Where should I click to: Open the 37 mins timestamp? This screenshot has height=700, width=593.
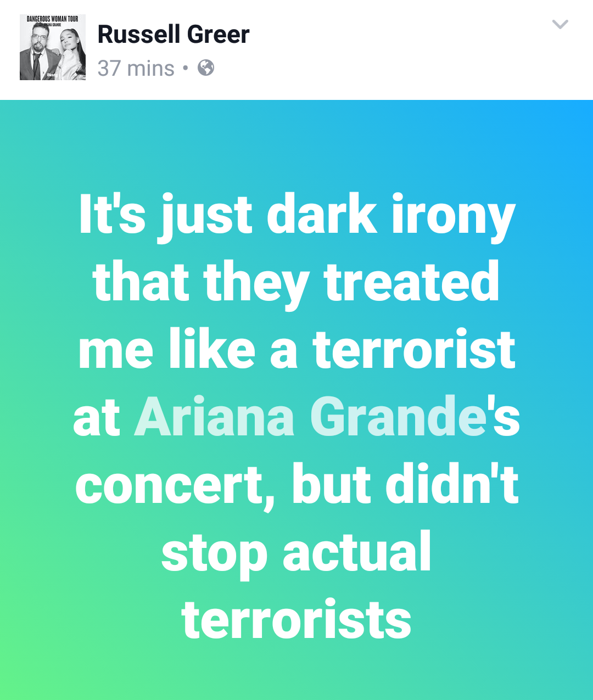(x=136, y=68)
